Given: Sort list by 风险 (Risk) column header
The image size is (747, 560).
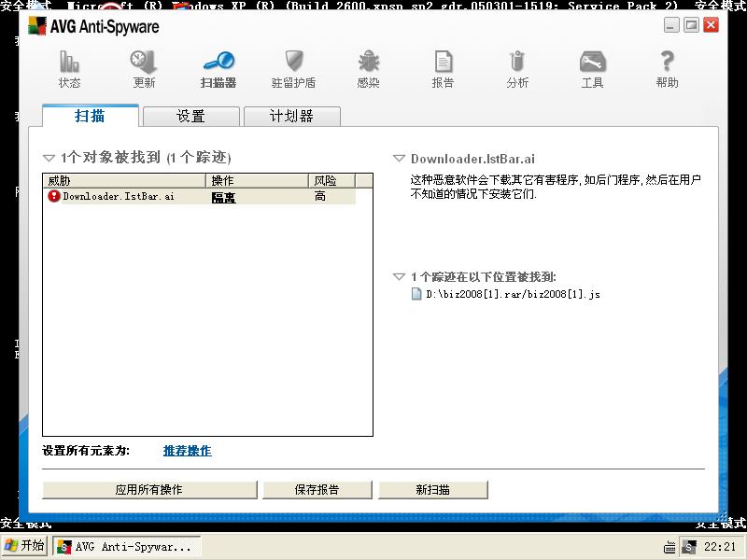Looking at the screenshot, I should (332, 180).
